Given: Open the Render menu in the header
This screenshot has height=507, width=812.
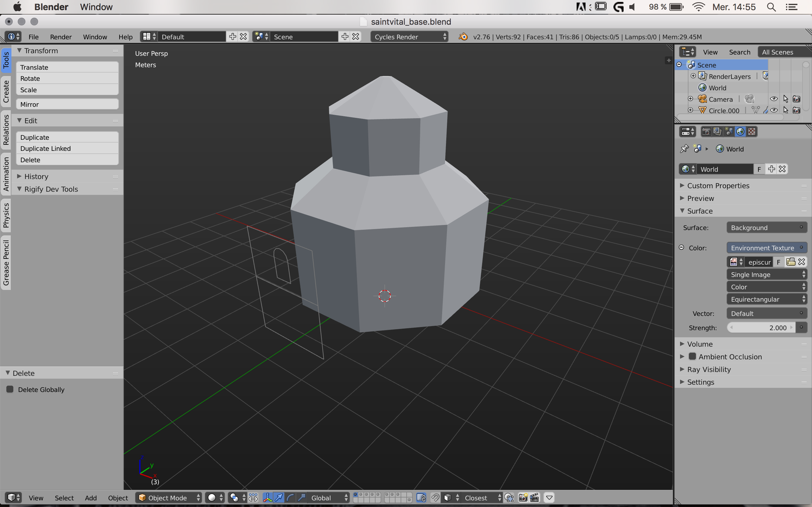Looking at the screenshot, I should click(61, 37).
